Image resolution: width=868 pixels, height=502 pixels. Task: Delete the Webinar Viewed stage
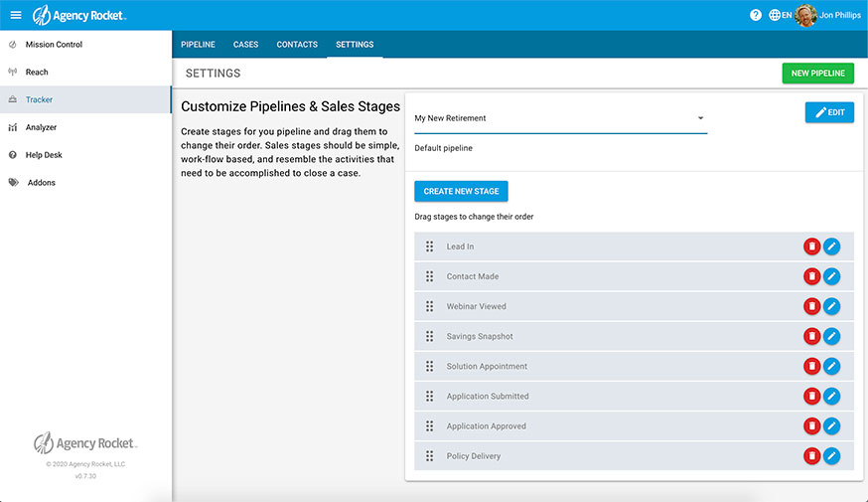811,306
